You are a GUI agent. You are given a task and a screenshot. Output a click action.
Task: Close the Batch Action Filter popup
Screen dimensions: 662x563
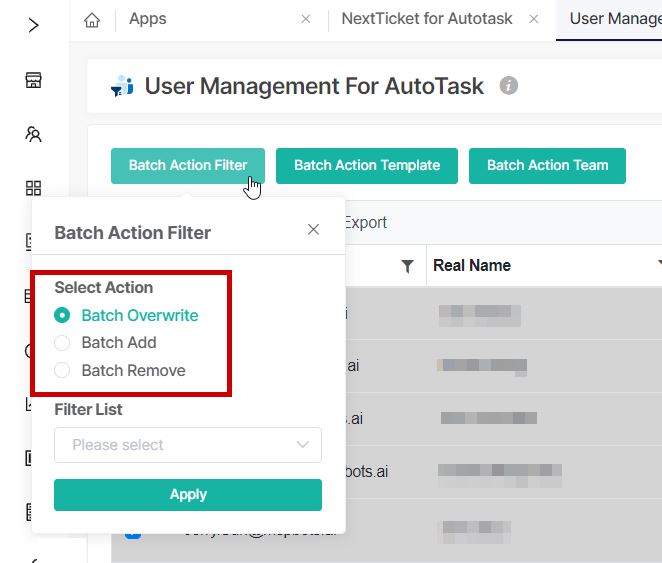pos(313,229)
